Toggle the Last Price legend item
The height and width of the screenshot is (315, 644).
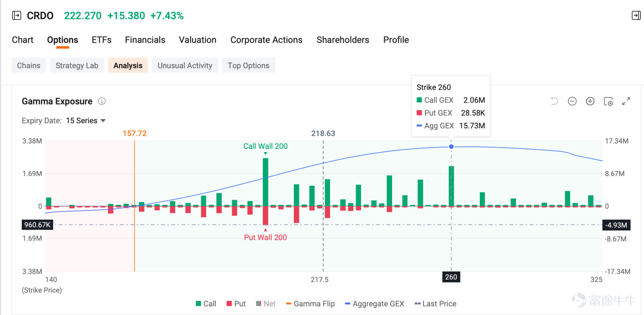(436, 304)
